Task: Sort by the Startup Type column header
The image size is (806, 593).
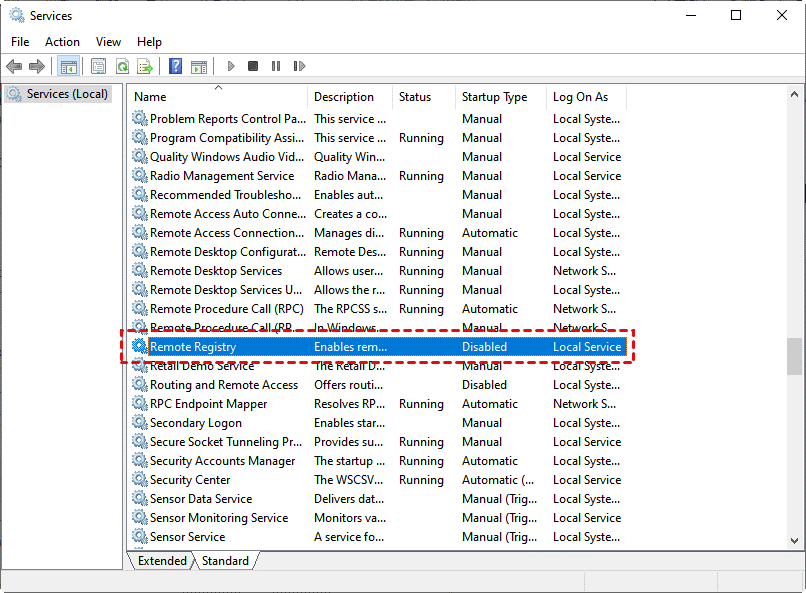Action: [x=494, y=97]
